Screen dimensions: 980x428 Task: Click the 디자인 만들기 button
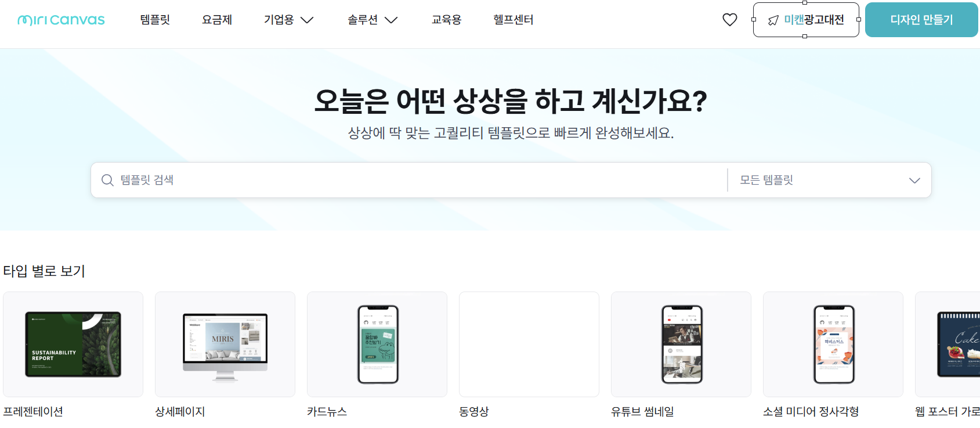(x=921, y=20)
